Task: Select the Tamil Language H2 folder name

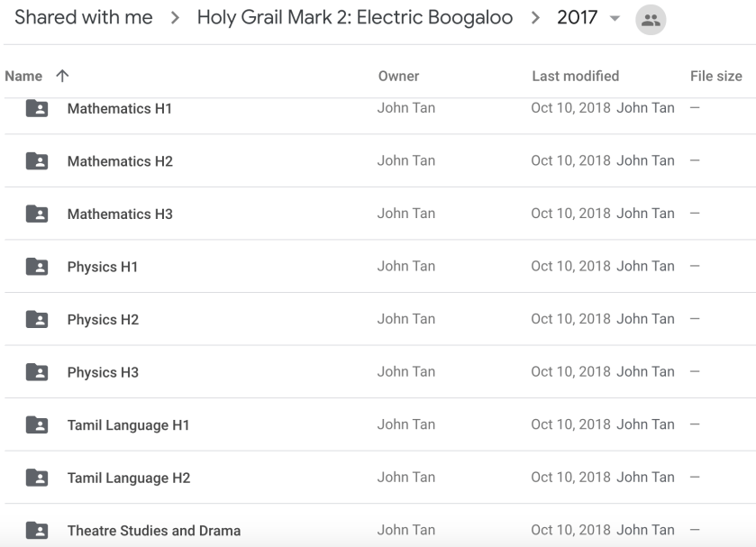Action: tap(129, 478)
